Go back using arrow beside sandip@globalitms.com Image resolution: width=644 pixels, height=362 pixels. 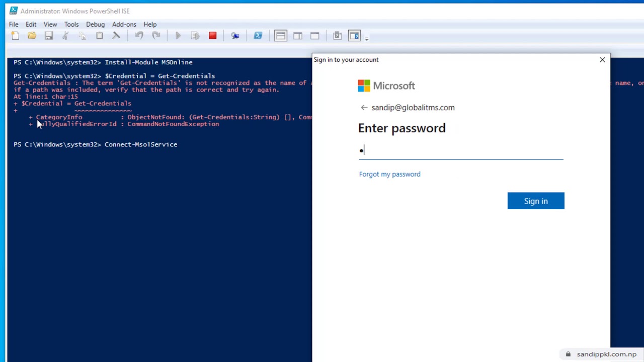coord(364,108)
